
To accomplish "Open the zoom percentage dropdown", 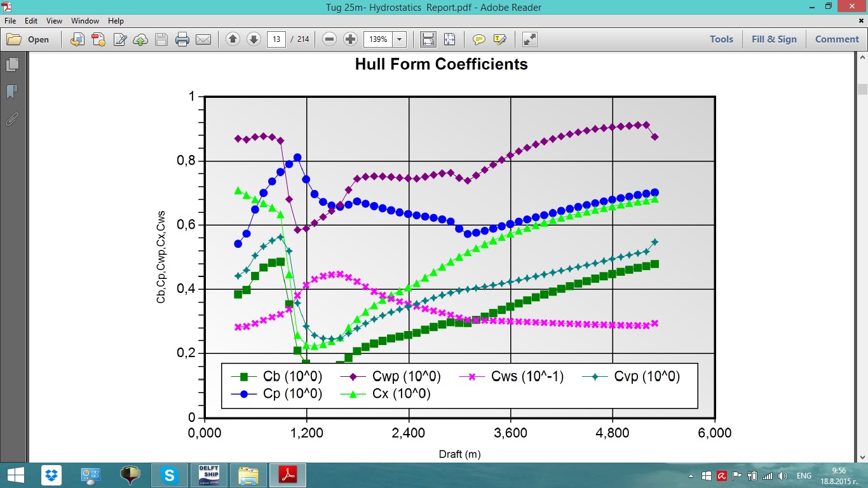I will coord(400,39).
